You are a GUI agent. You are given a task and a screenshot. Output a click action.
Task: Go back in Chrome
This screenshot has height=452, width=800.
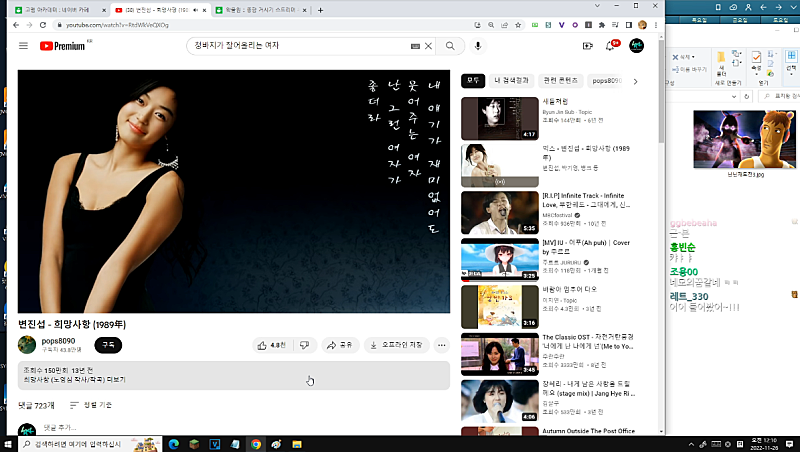coord(16,24)
